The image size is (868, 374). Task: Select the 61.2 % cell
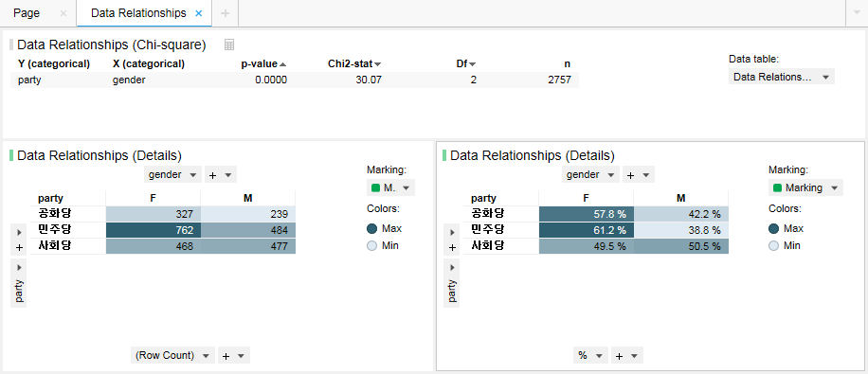(x=587, y=230)
